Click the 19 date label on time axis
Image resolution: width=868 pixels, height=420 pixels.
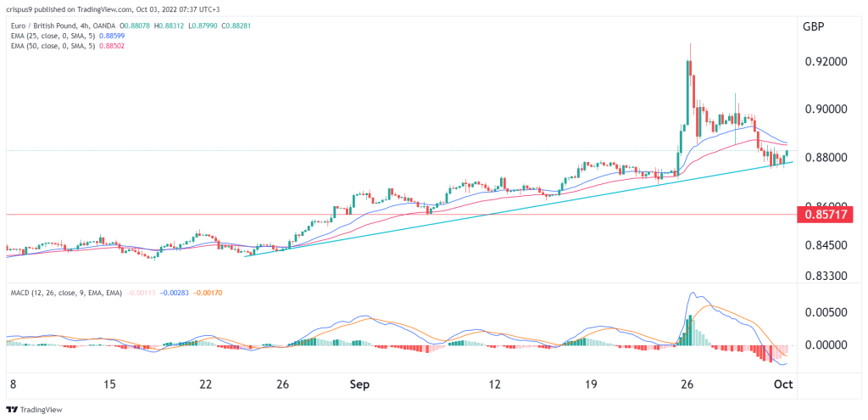click(591, 384)
